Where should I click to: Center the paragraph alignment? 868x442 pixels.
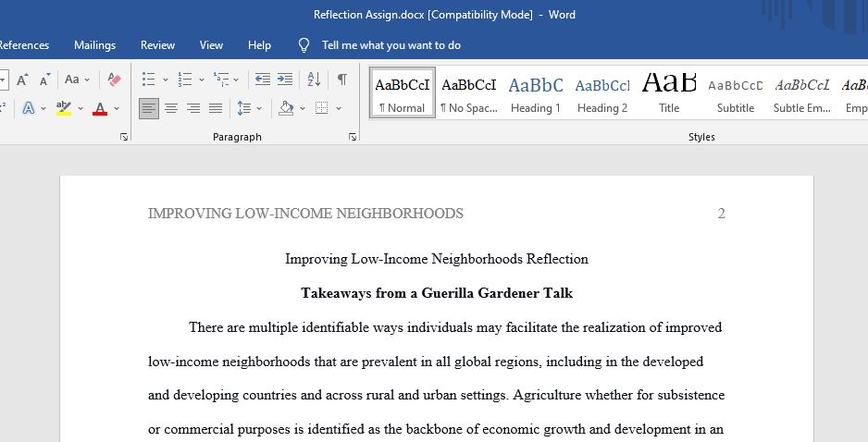point(171,108)
